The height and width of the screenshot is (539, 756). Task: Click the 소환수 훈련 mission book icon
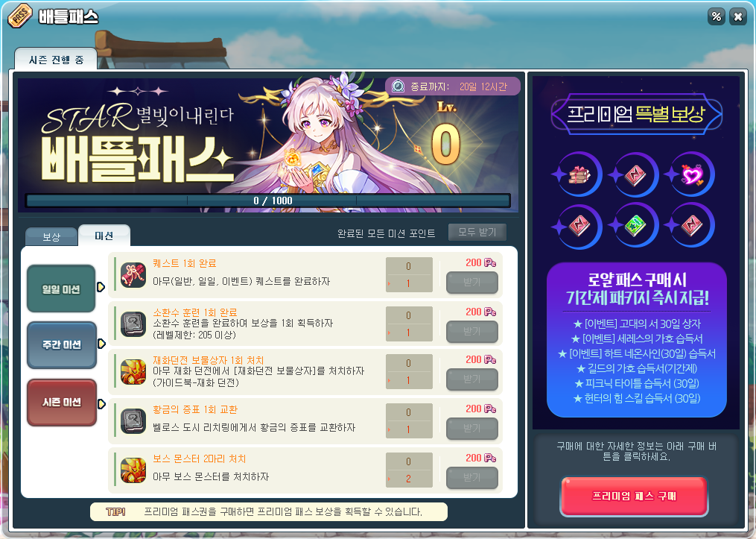pos(133,324)
